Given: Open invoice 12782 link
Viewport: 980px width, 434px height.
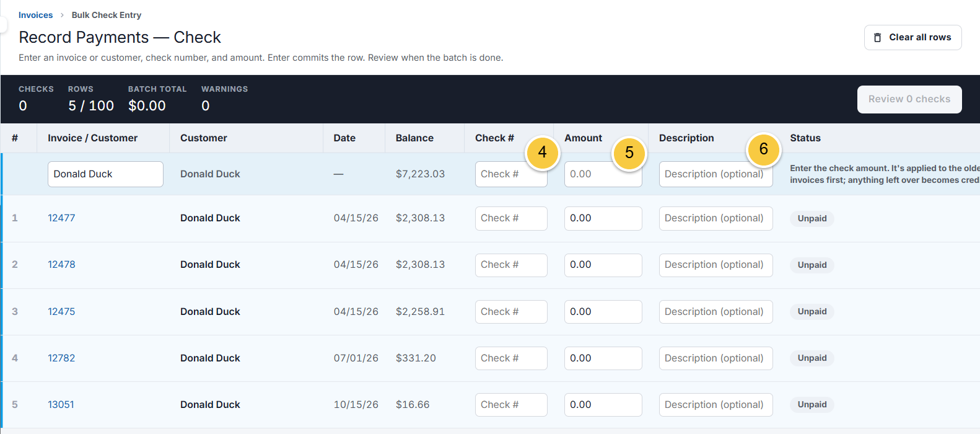Looking at the screenshot, I should (61, 358).
